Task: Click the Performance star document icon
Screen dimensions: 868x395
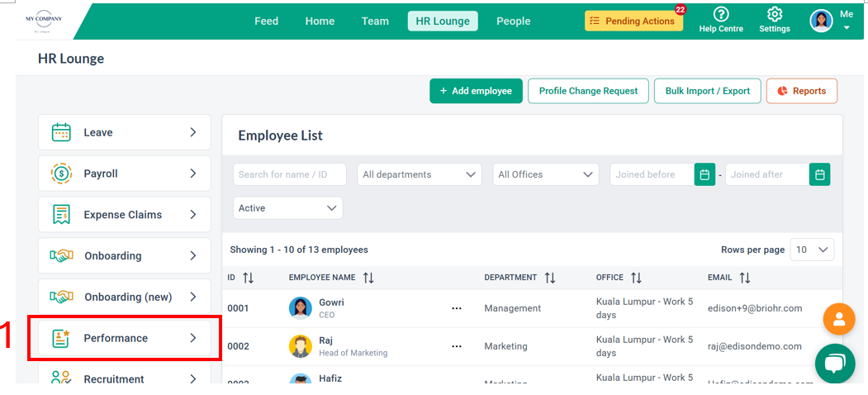Action: pyautogui.click(x=61, y=338)
